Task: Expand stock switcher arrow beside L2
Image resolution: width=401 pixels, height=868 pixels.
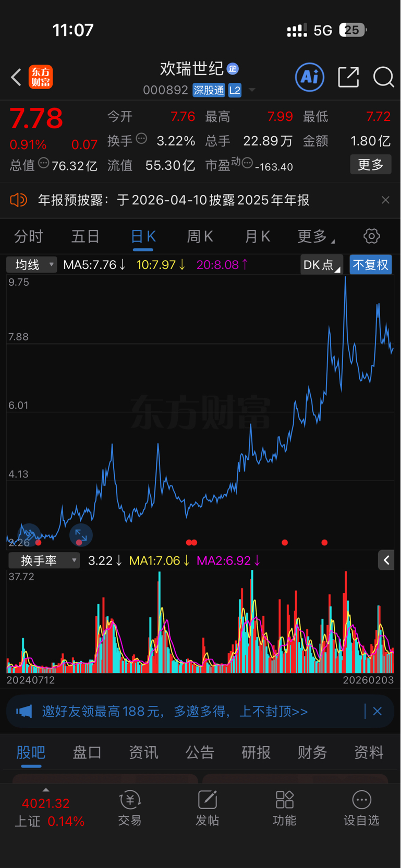Action: click(x=252, y=90)
